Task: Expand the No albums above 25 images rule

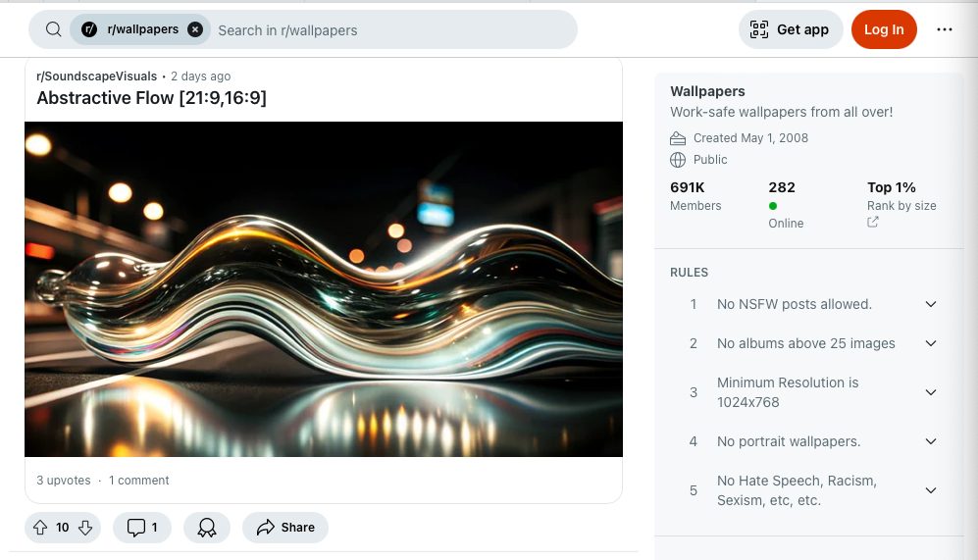Action: [x=931, y=343]
